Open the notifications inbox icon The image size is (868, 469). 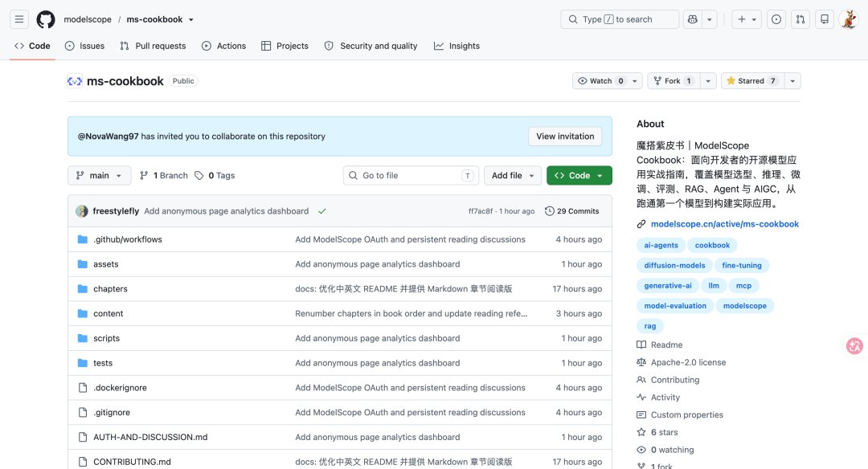pyautogui.click(x=825, y=19)
